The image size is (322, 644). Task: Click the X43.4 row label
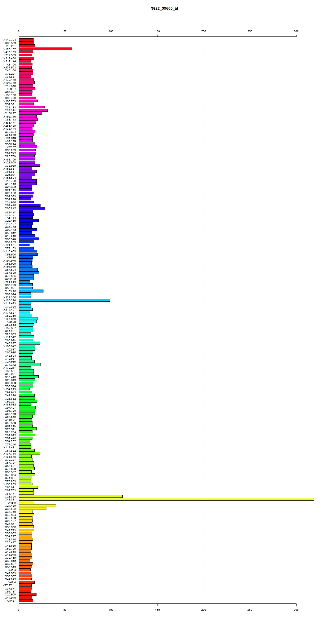[12, 582]
